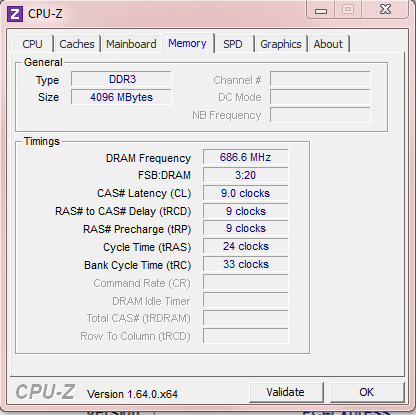Click the empty Row To Column field

[x=245, y=336]
